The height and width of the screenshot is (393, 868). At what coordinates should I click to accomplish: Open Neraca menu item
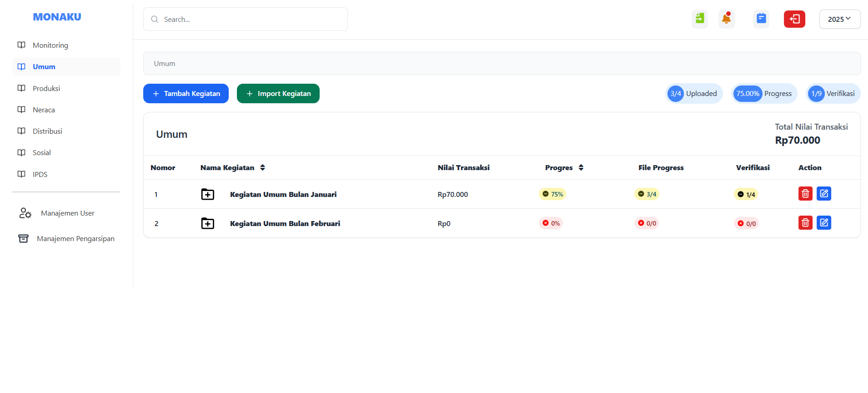click(x=66, y=110)
